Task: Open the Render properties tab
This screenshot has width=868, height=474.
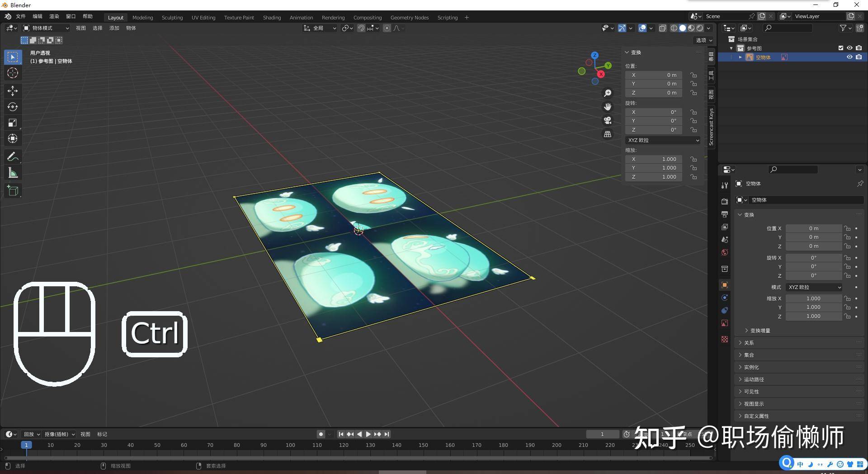Action: point(725,201)
